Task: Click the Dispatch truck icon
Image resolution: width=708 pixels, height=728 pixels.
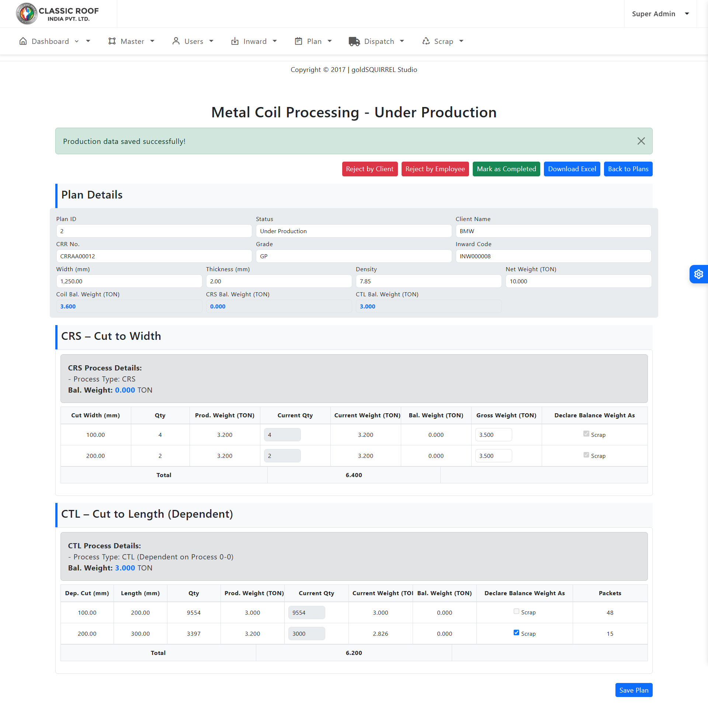Action: pos(354,41)
